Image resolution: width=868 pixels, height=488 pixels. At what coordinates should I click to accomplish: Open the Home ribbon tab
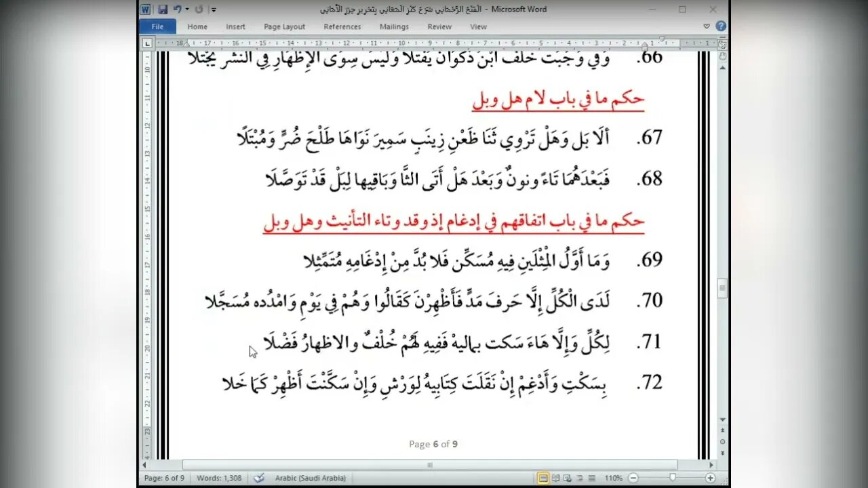pos(197,26)
